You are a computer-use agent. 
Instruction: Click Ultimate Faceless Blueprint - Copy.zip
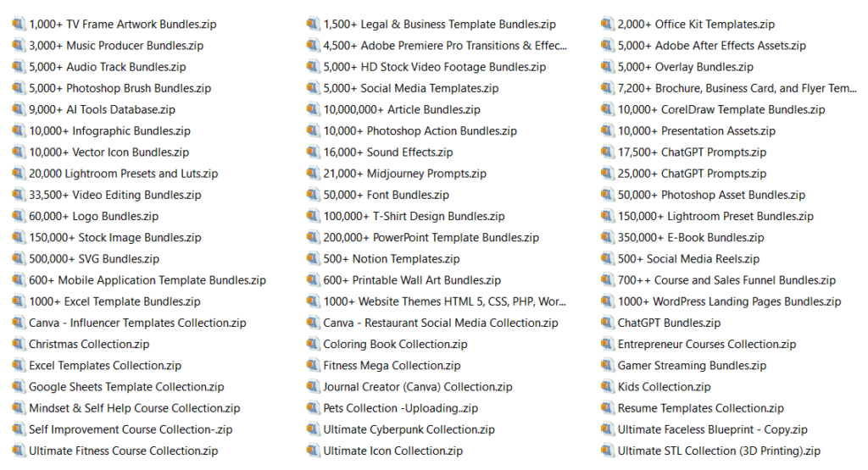[712, 429]
